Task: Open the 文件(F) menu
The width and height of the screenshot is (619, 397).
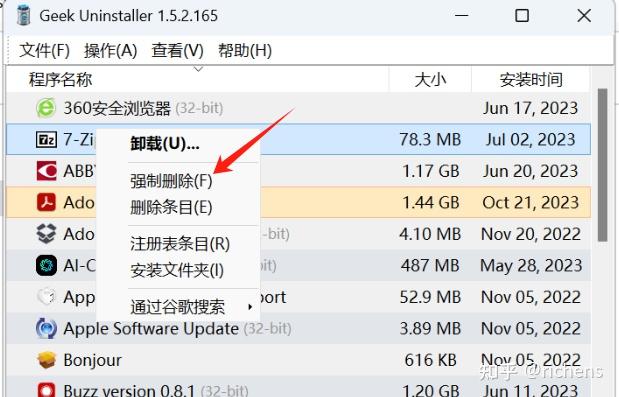Action: (x=45, y=51)
